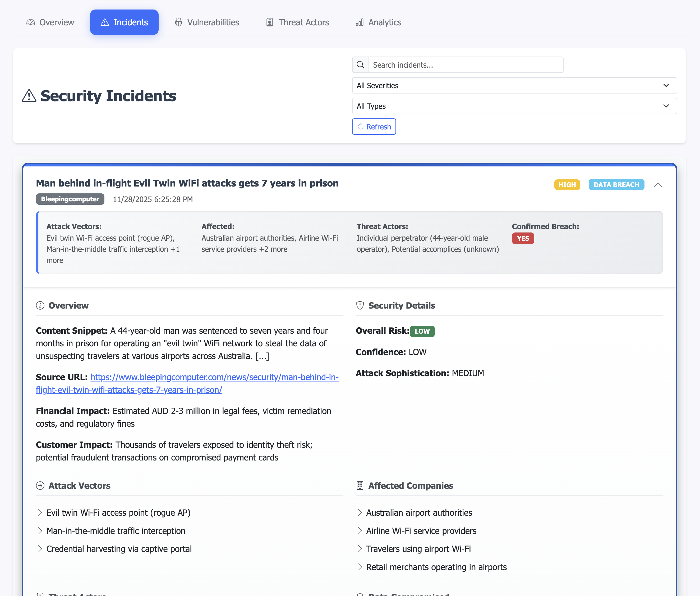Click the building icon beside Affected Companies
Screen dimensions: 700x596
coord(360,486)
